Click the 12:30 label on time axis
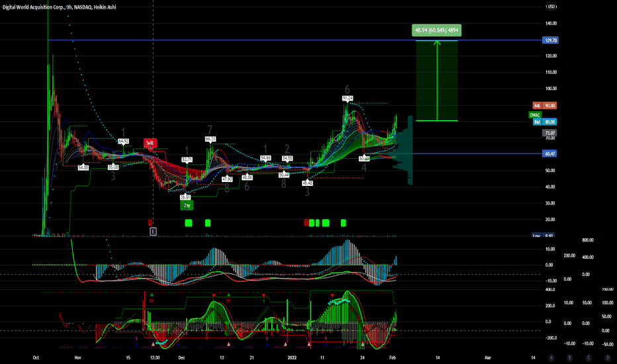The height and width of the screenshot is (364, 617). (155, 357)
